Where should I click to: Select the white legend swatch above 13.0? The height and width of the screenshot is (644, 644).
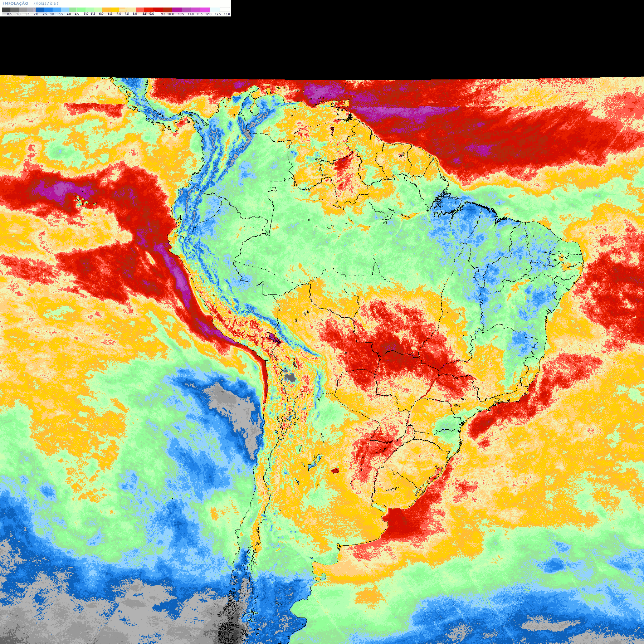225,10
